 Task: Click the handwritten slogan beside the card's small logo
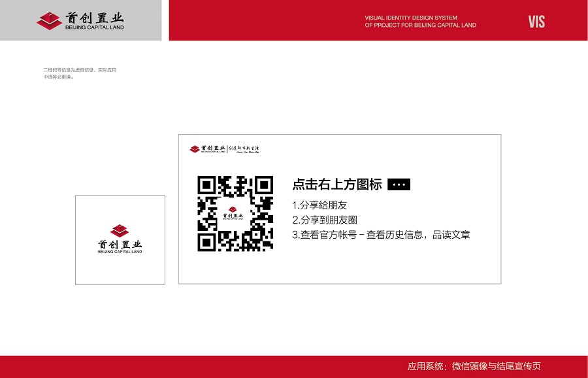pos(244,149)
